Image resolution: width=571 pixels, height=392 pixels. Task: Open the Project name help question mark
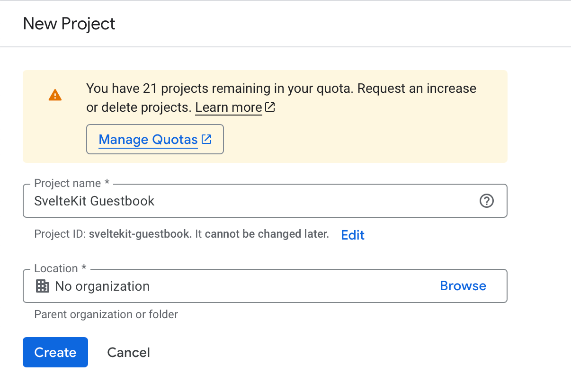tap(486, 201)
